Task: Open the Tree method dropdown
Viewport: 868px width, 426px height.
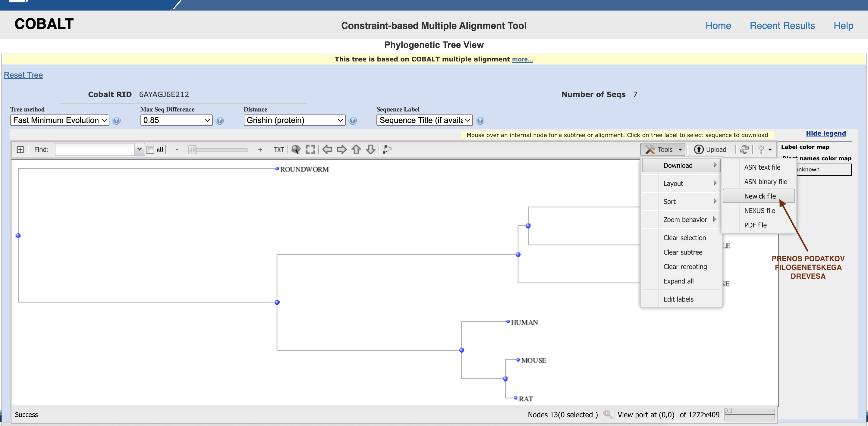Action: (x=60, y=120)
